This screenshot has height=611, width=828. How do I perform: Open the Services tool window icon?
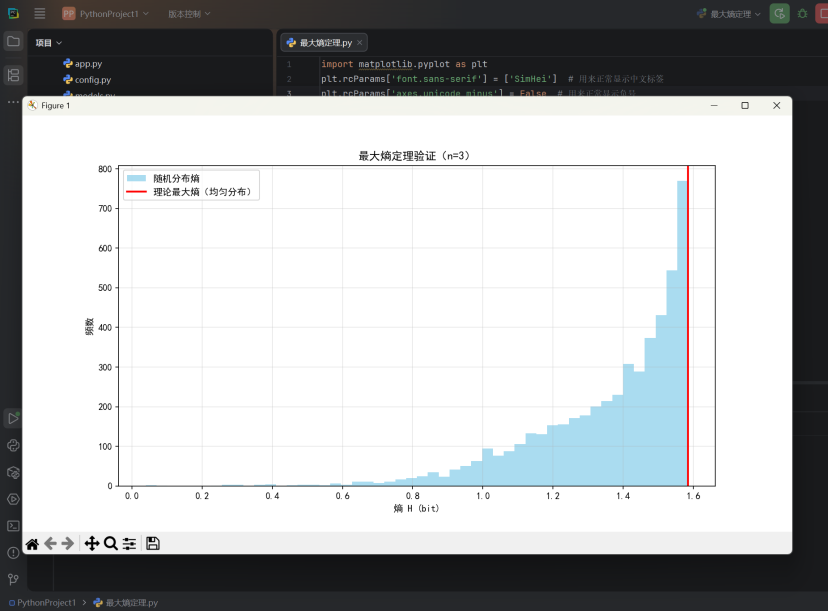pos(13,499)
